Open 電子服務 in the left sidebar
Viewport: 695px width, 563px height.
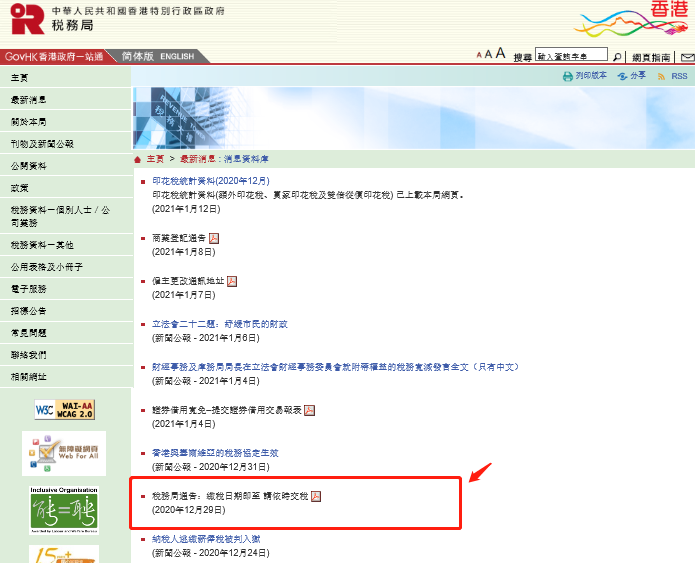click(x=28, y=288)
